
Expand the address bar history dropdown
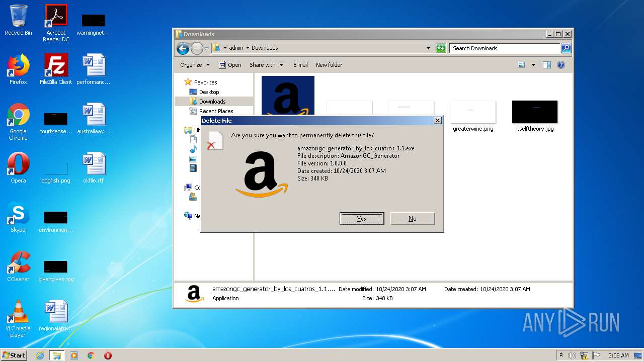point(428,48)
